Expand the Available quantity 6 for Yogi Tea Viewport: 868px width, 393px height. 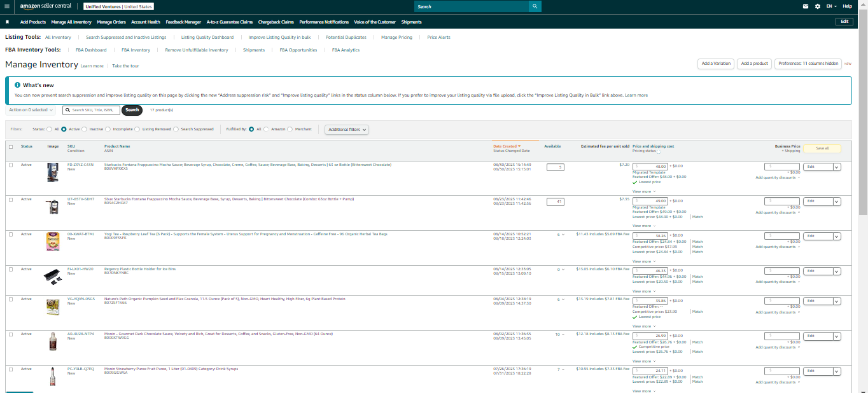tap(561, 235)
